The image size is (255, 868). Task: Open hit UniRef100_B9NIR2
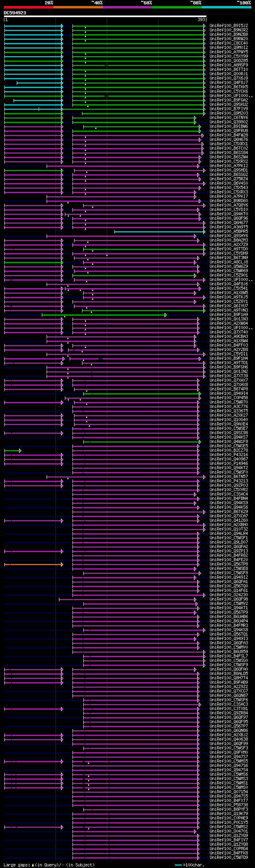click(x=229, y=30)
